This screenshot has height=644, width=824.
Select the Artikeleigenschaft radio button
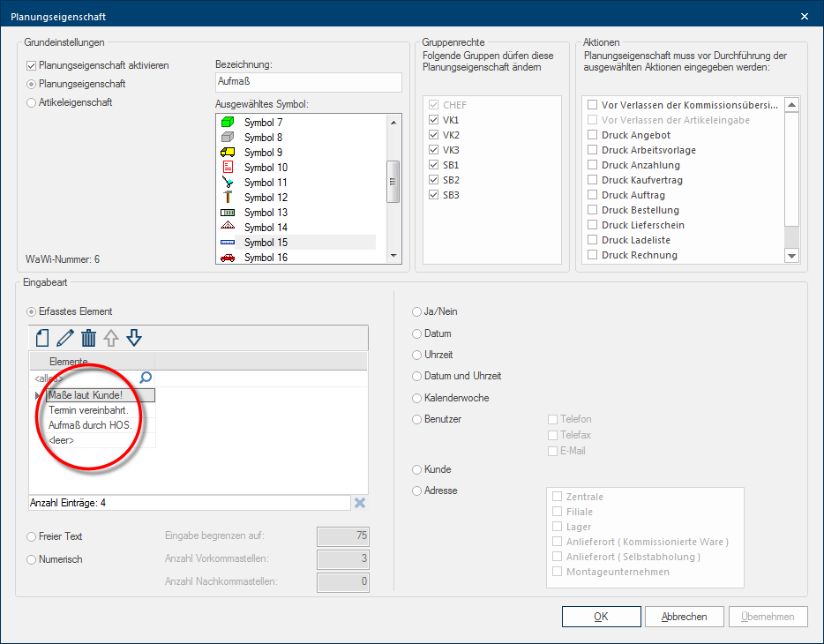[x=33, y=102]
